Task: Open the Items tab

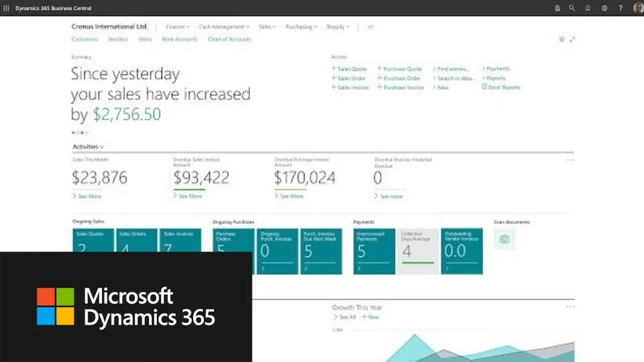Action: [x=145, y=40]
